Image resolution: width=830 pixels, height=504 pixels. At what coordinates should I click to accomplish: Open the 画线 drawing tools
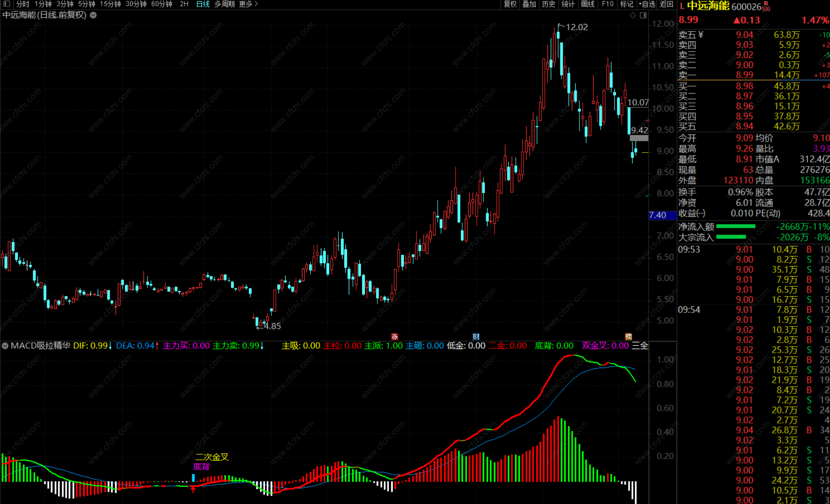pyautogui.click(x=588, y=4)
